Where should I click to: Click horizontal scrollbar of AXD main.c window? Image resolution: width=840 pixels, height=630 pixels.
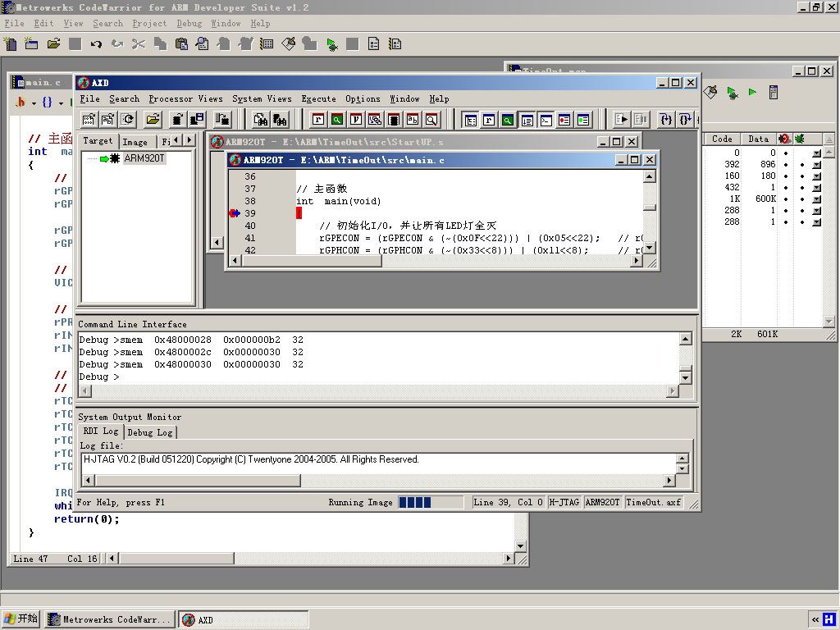(x=435, y=261)
